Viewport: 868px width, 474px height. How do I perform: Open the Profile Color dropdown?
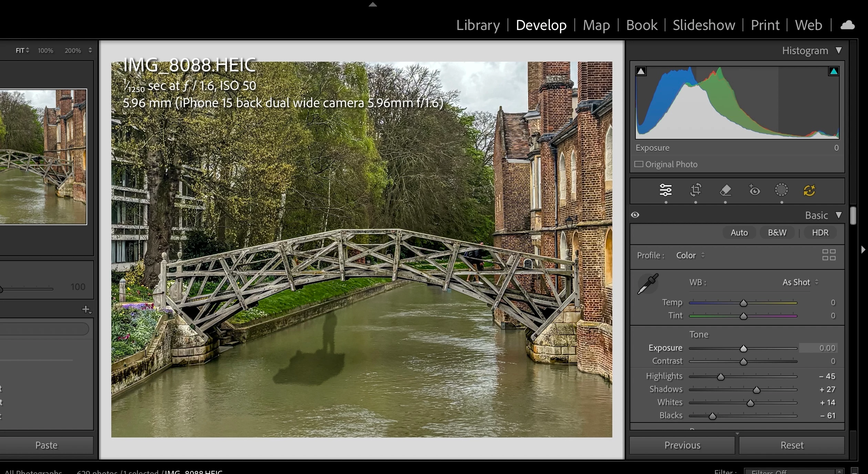pos(690,255)
